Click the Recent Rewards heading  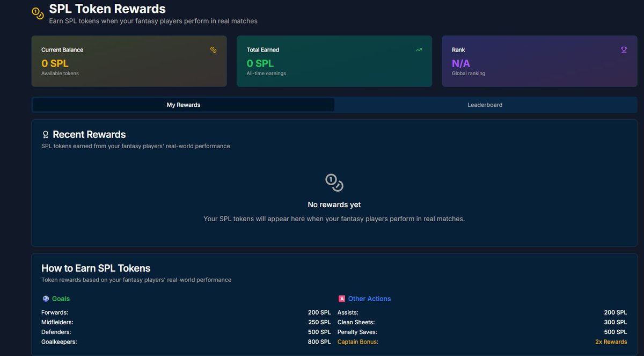89,135
